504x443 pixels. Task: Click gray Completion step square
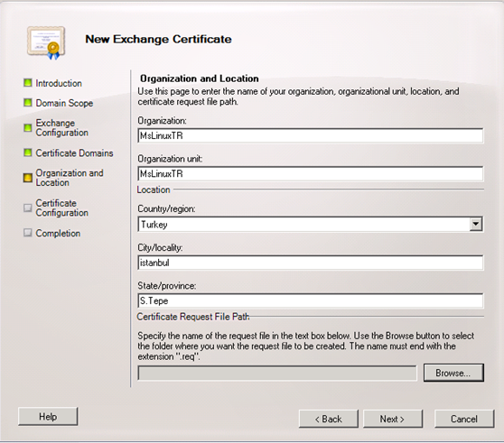28,233
